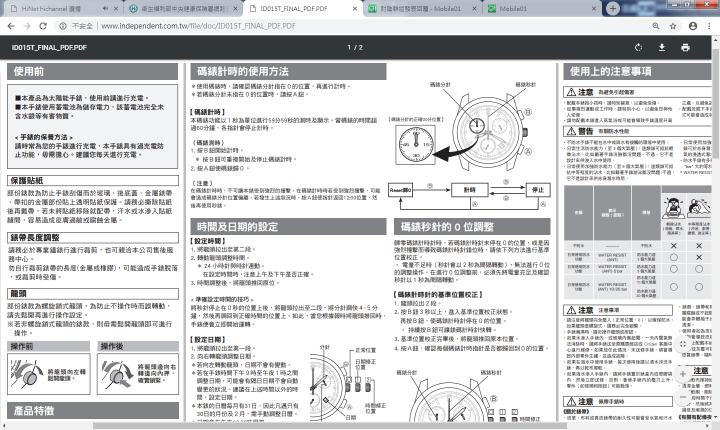Image resolution: width=720 pixels, height=430 pixels.
Task: Click the 【設定時間】 label
Action: (x=208, y=241)
